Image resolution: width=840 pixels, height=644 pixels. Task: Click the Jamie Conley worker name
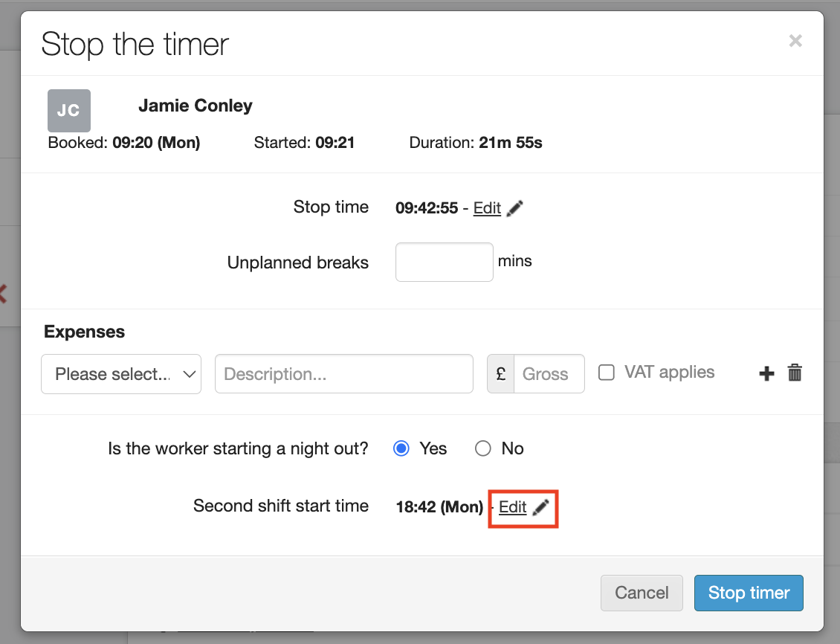coord(196,106)
